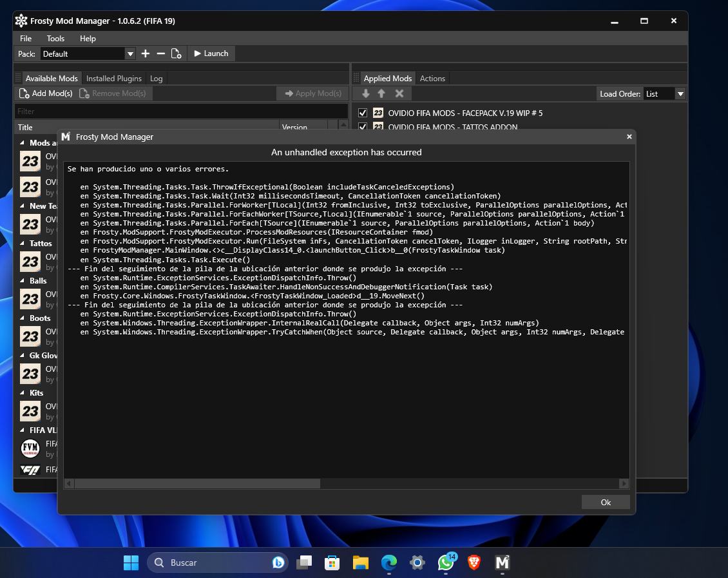Viewport: 728px width, 578px height.
Task: Click Ok in the exception dialog
Action: click(x=606, y=503)
